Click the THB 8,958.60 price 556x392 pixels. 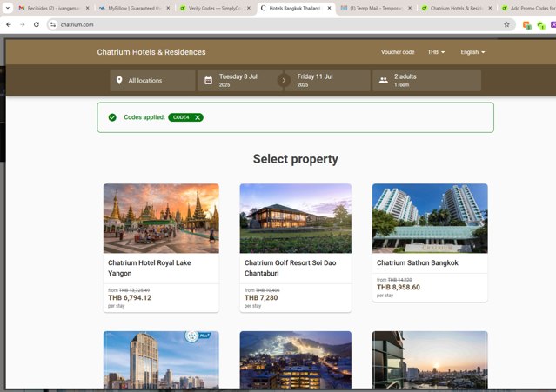[399, 287]
